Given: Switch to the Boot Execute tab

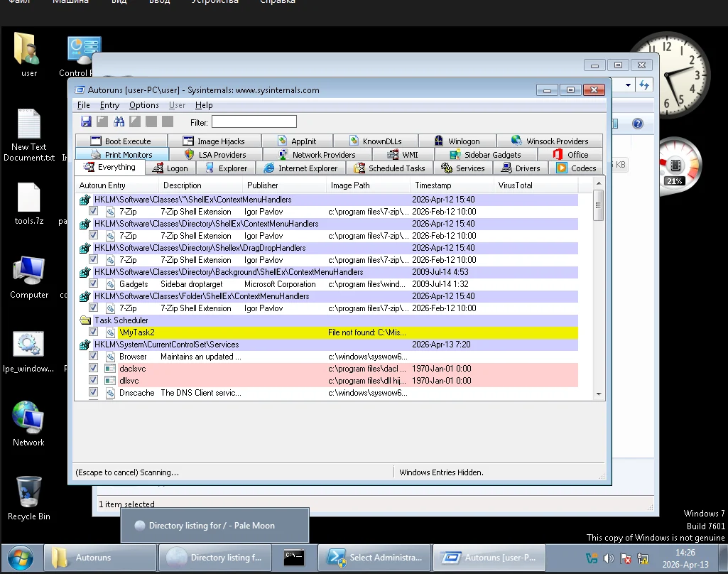Looking at the screenshot, I should [x=121, y=141].
